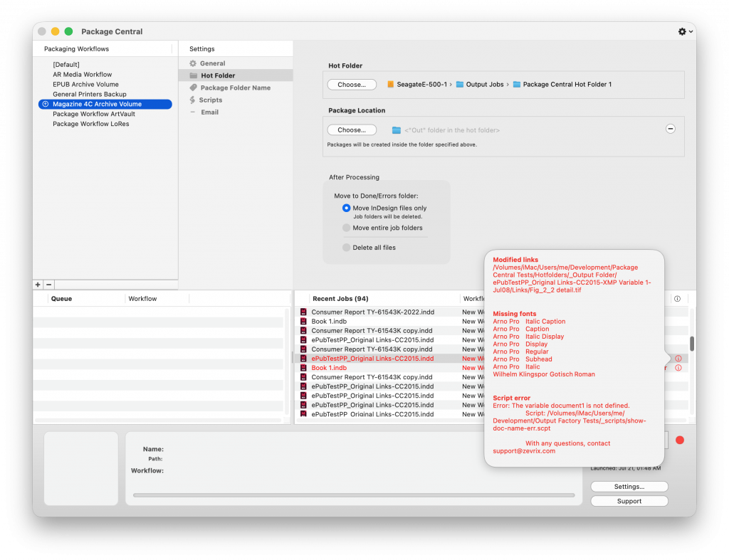The height and width of the screenshot is (560, 729).
Task: Click Choose button for Hot Folder
Action: click(x=352, y=85)
